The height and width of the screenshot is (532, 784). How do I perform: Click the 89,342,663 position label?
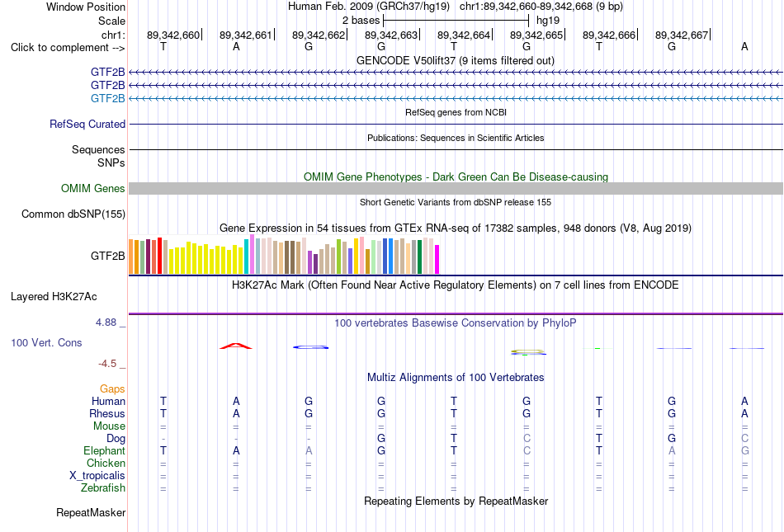(391, 35)
